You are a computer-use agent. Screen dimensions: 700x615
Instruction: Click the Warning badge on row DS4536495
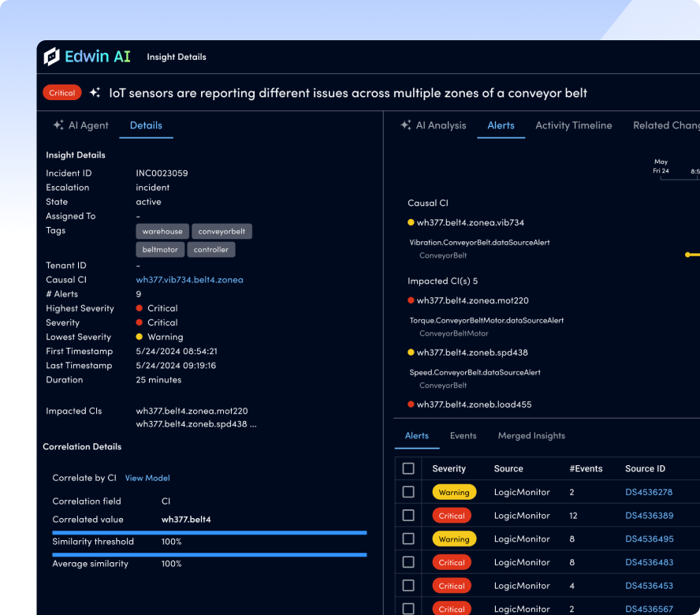tap(454, 539)
